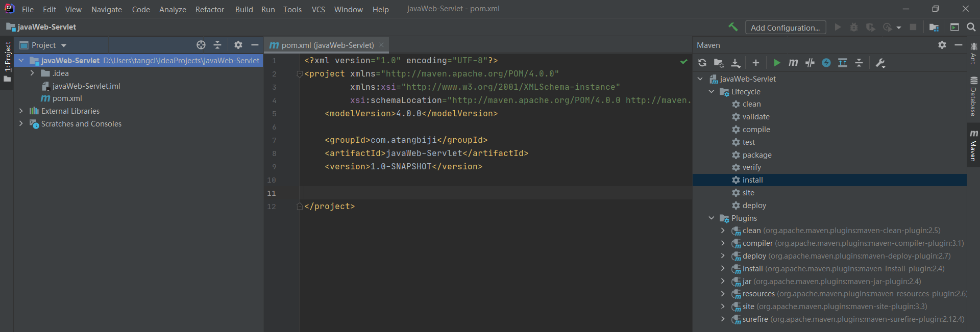Collapse All in Project panel
Viewport: 980px width, 332px height.
(217, 45)
